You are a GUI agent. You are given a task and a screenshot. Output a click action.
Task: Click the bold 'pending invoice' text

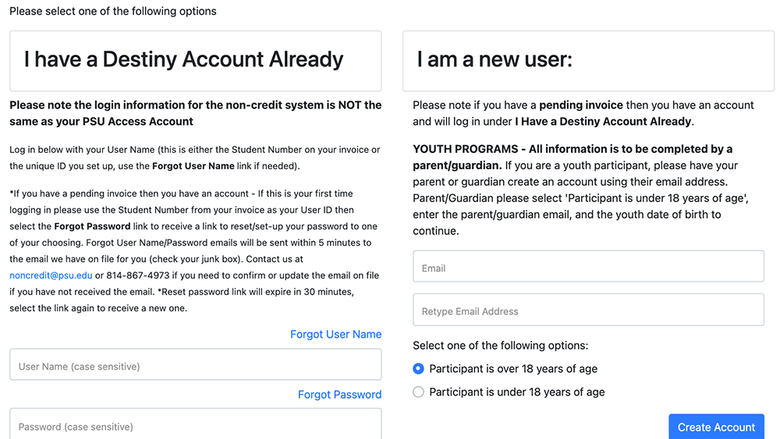(x=581, y=105)
